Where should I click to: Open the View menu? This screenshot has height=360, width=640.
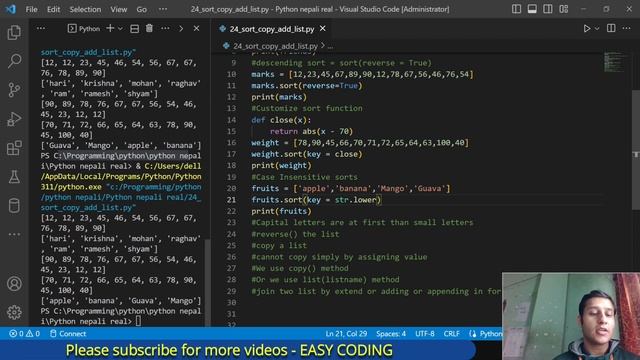click(x=119, y=9)
